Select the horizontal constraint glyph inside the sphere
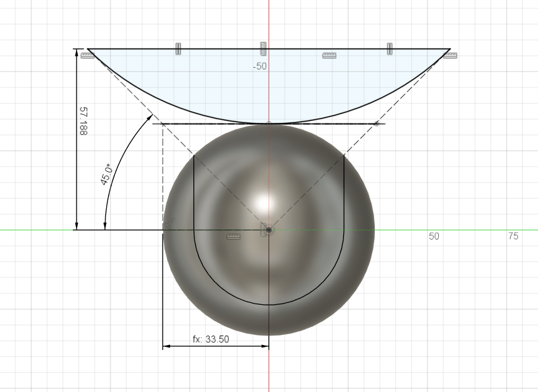The width and height of the screenshot is (538, 392). [x=234, y=236]
